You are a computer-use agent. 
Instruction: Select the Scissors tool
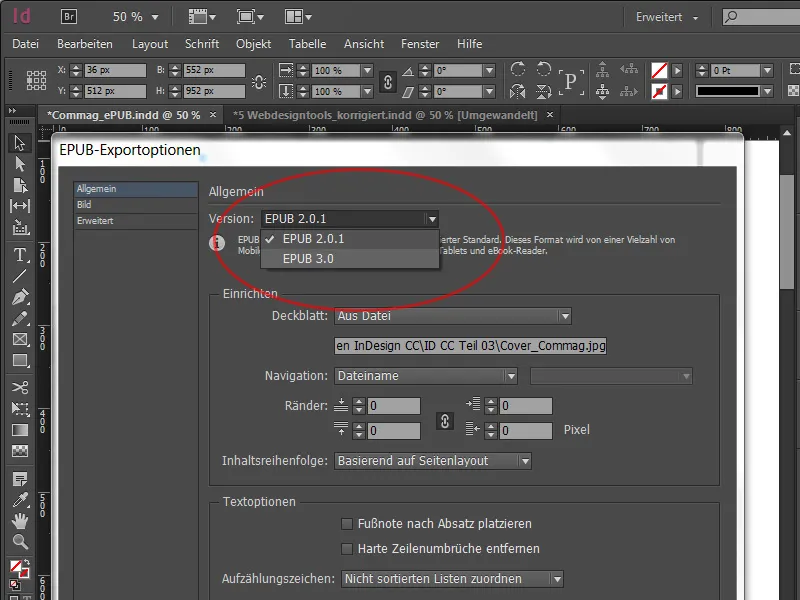[19, 388]
